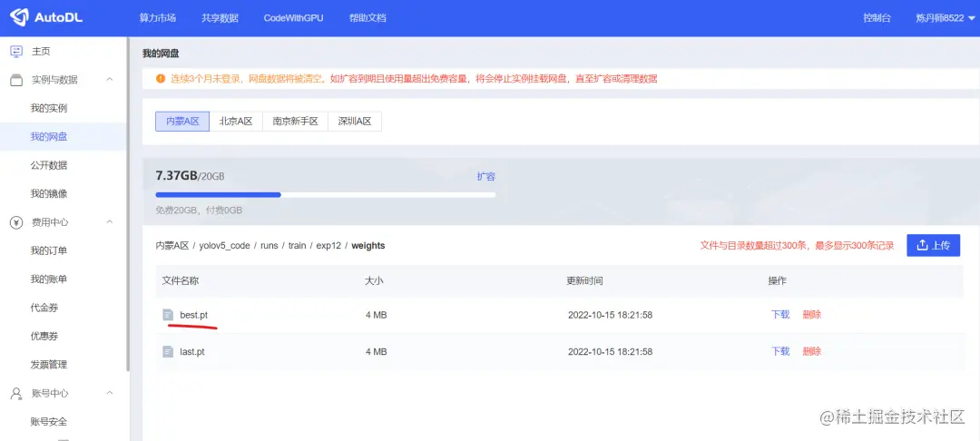980x441 pixels.
Task: Click the AutoDL logo
Action: click(46, 17)
